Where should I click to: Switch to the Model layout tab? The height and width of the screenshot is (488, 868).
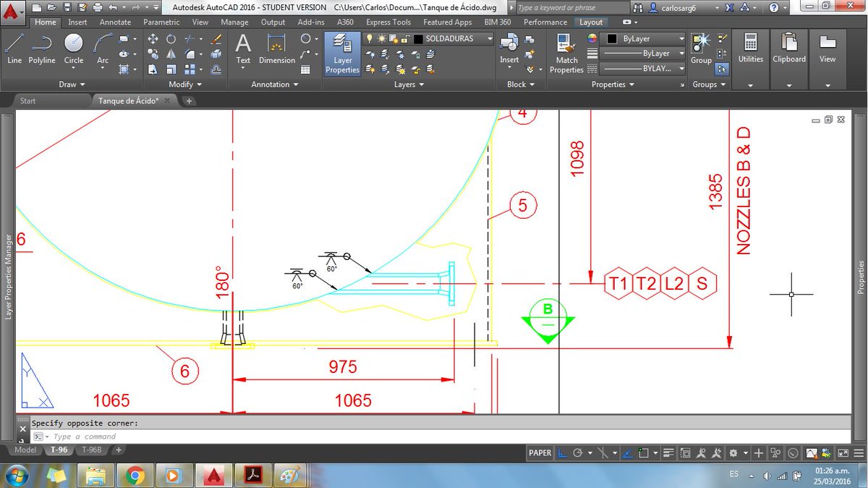25,450
